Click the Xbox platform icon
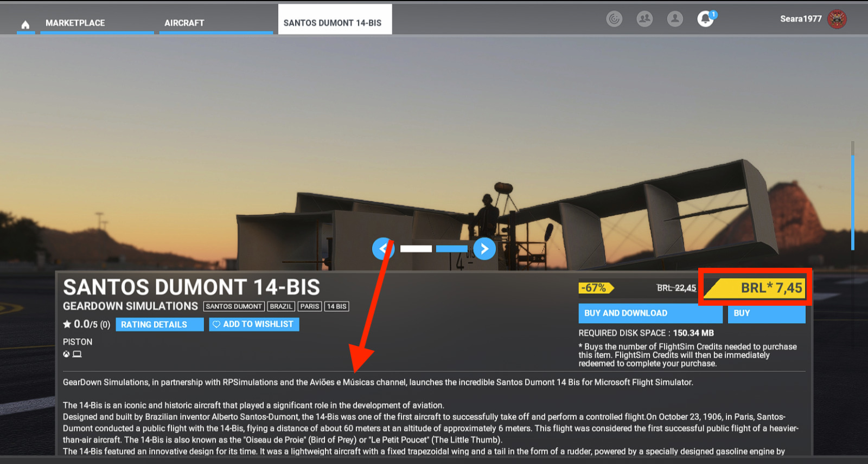This screenshot has height=464, width=868. pyautogui.click(x=66, y=354)
